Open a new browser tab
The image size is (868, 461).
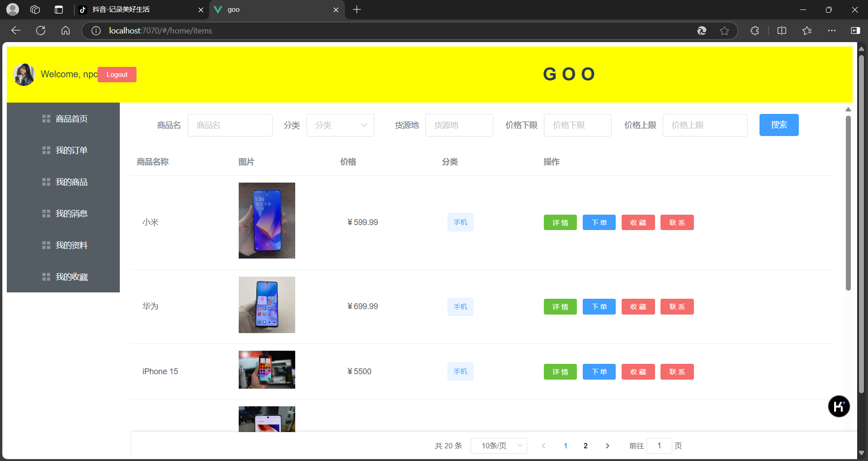(x=357, y=9)
